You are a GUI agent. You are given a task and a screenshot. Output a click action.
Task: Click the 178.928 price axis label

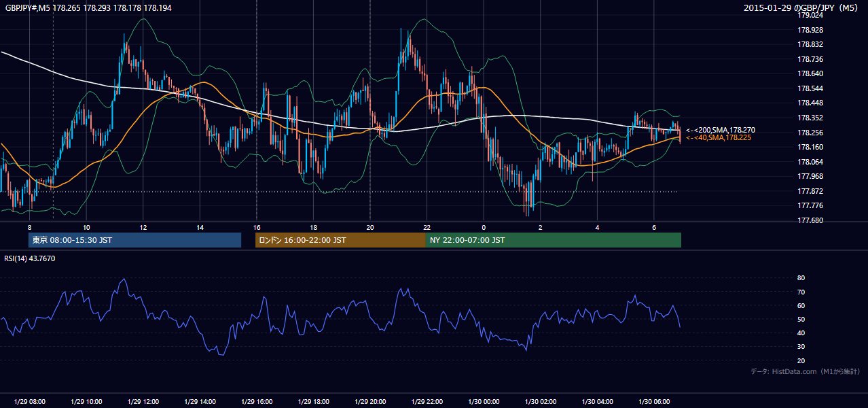pos(810,30)
